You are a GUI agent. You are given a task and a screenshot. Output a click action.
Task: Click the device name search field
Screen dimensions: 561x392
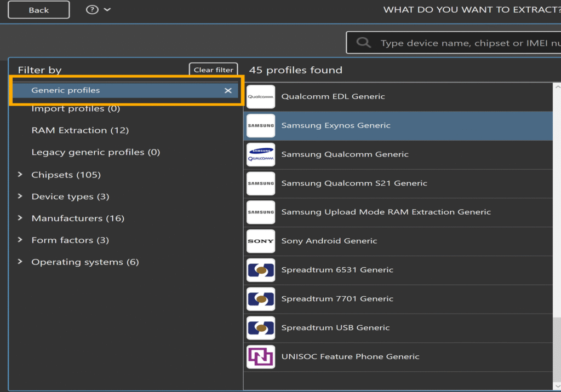click(468, 43)
